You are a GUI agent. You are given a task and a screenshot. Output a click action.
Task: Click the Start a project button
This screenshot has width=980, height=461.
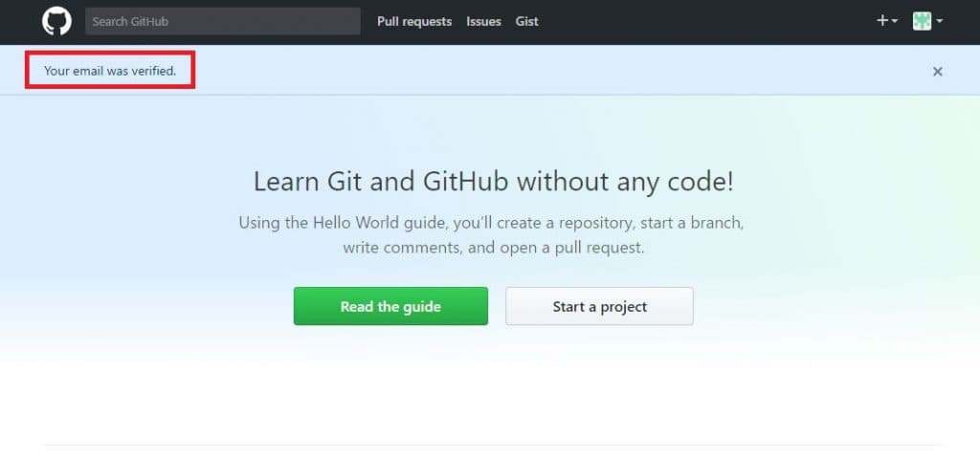coord(599,307)
